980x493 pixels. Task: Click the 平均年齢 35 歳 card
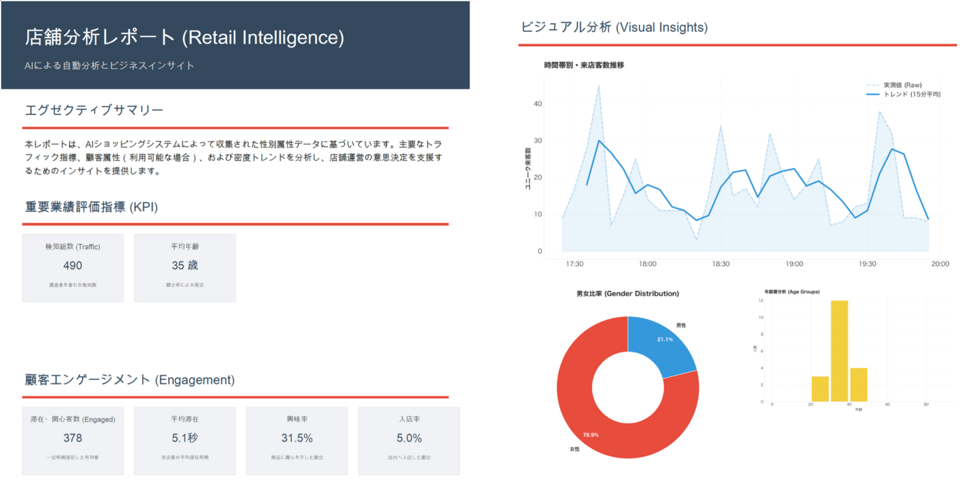[184, 268]
